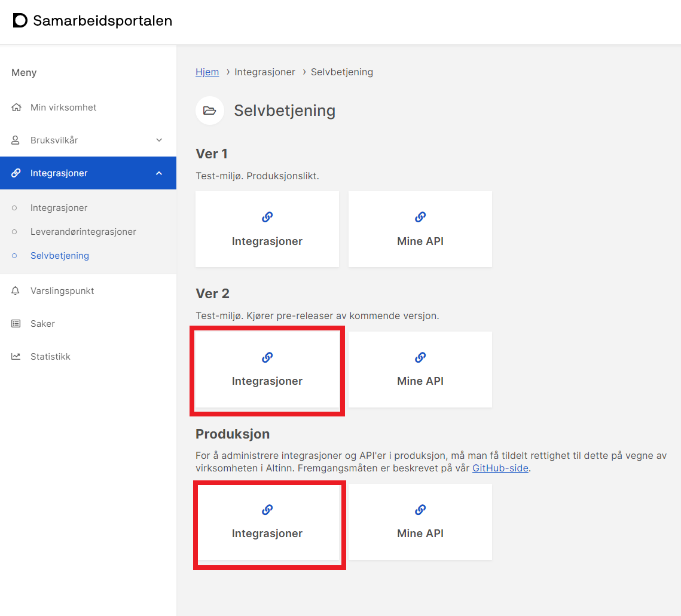Click the person icon beside Bruksvilkår
Image resolution: width=681 pixels, height=616 pixels.
[16, 140]
